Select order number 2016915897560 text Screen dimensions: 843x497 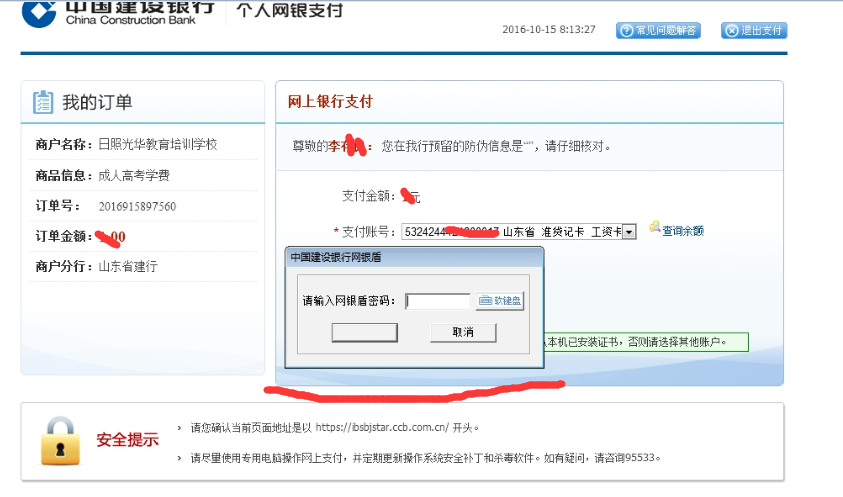point(137,207)
